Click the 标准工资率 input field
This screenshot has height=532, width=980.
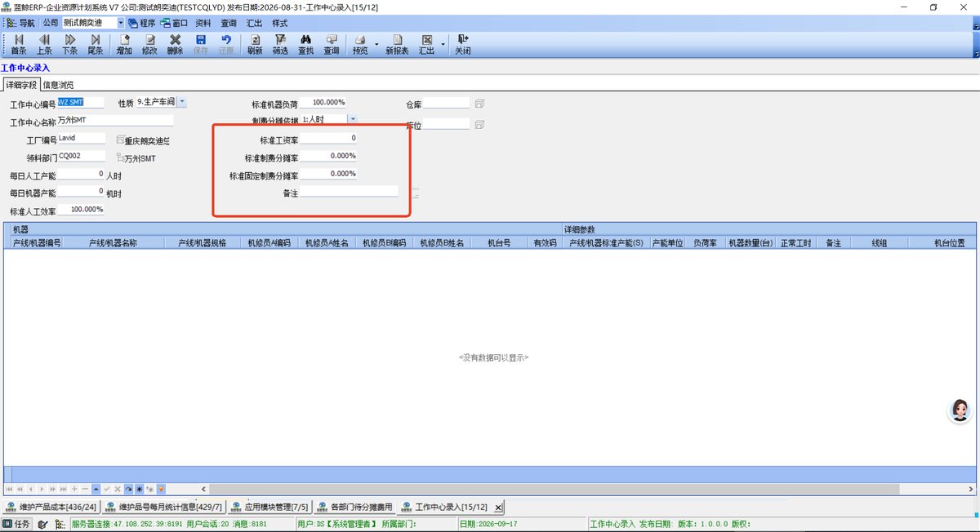[x=328, y=139]
